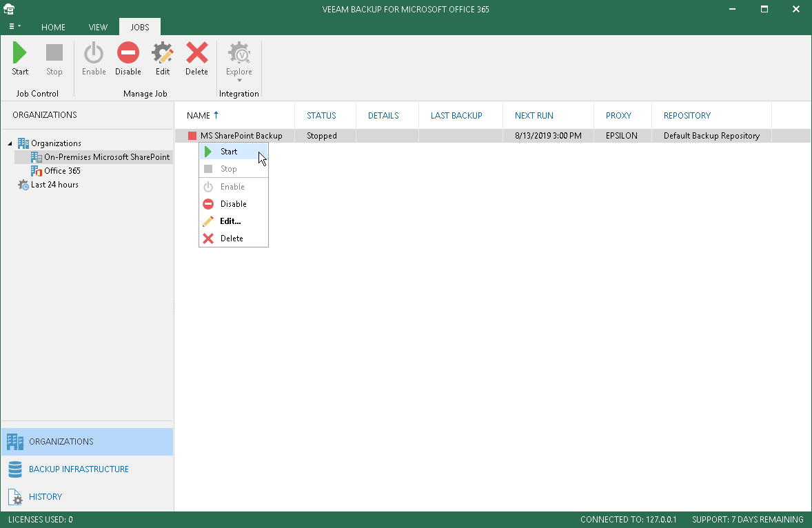The width and height of the screenshot is (812, 528).
Task: Choose Enable in the context menu
Action: tap(234, 187)
